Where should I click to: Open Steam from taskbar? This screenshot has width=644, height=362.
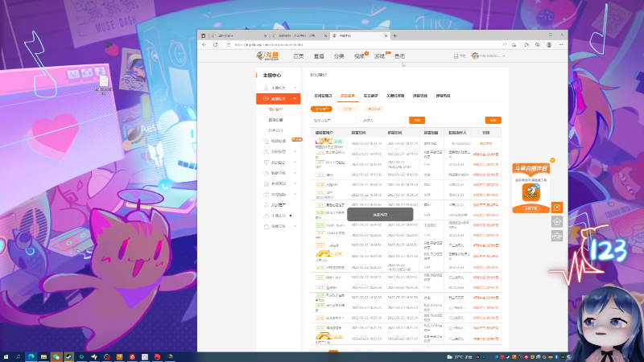pyautogui.click(x=69, y=357)
